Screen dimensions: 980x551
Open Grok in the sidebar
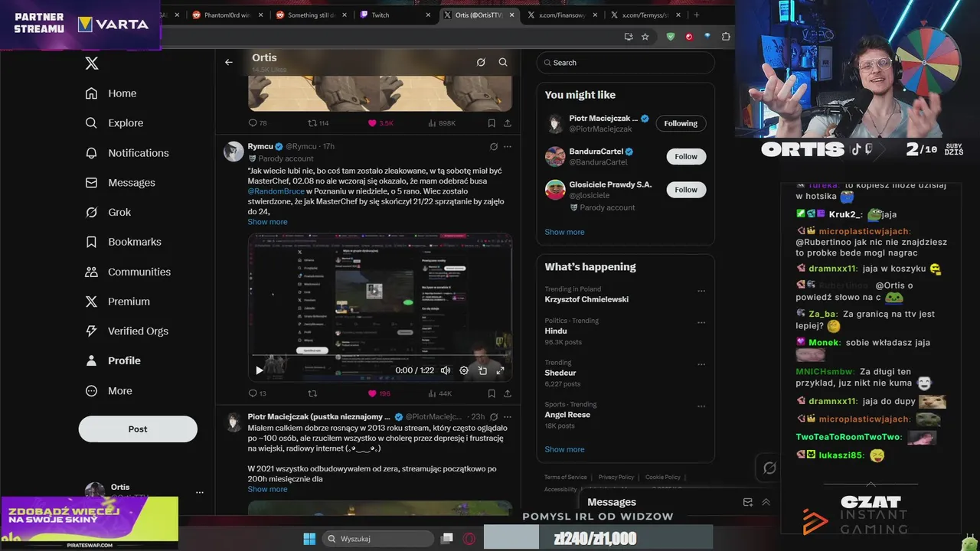point(108,212)
